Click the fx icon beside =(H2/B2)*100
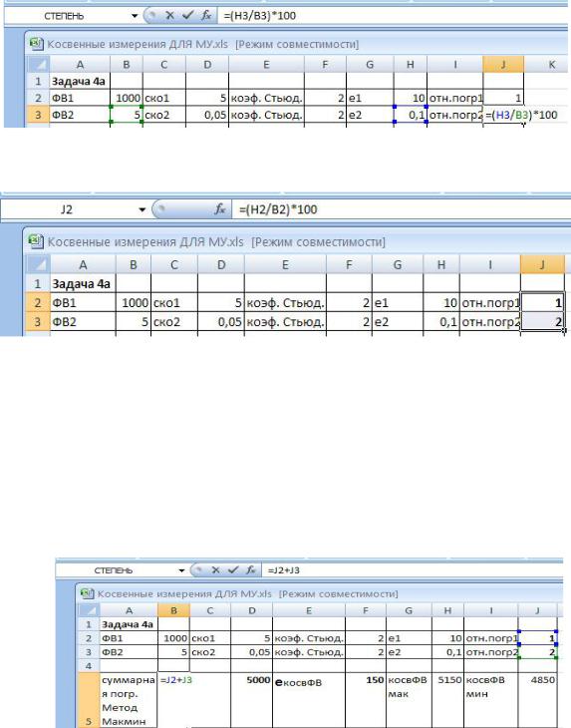Screen dimensions: 571x728 click(x=219, y=209)
